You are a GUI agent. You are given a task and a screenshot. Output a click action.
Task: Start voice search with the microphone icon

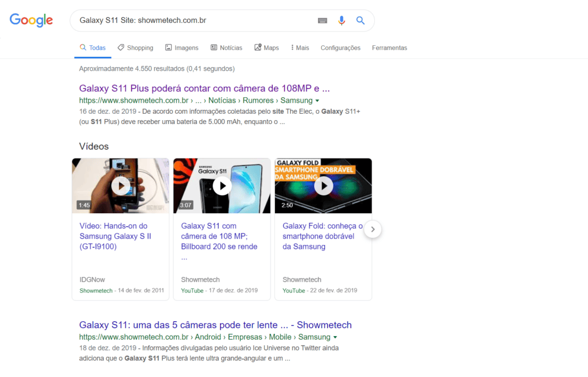click(x=341, y=20)
